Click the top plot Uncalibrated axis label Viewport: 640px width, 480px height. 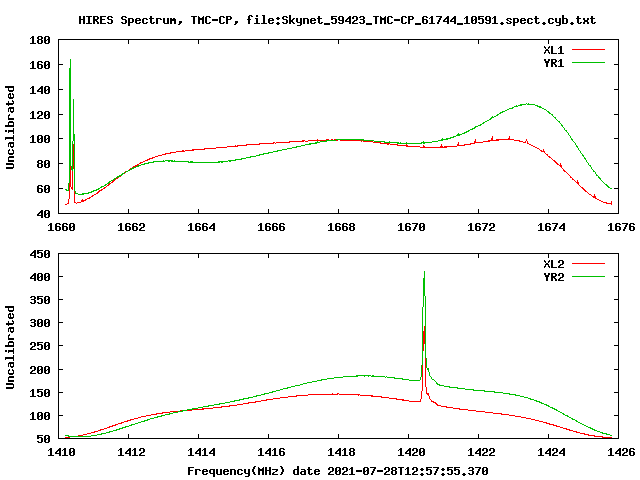click(10, 127)
